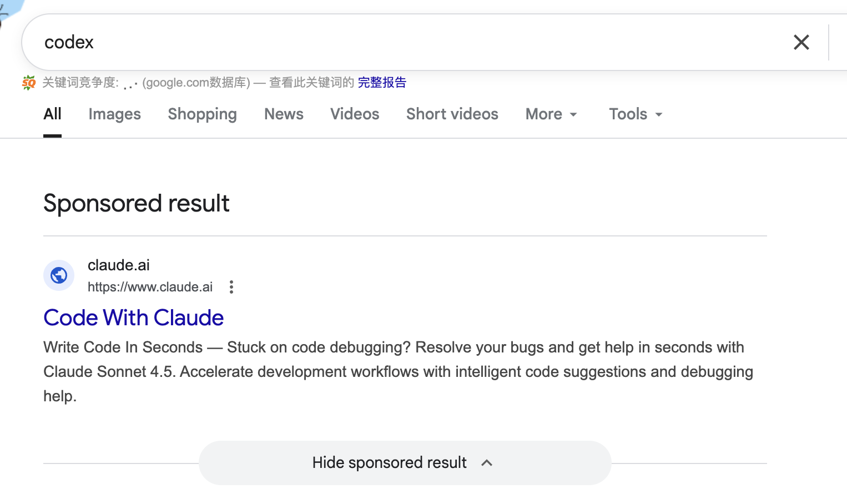Image resolution: width=847 pixels, height=504 pixels.
Task: Open the Tools dropdown
Action: tap(636, 114)
